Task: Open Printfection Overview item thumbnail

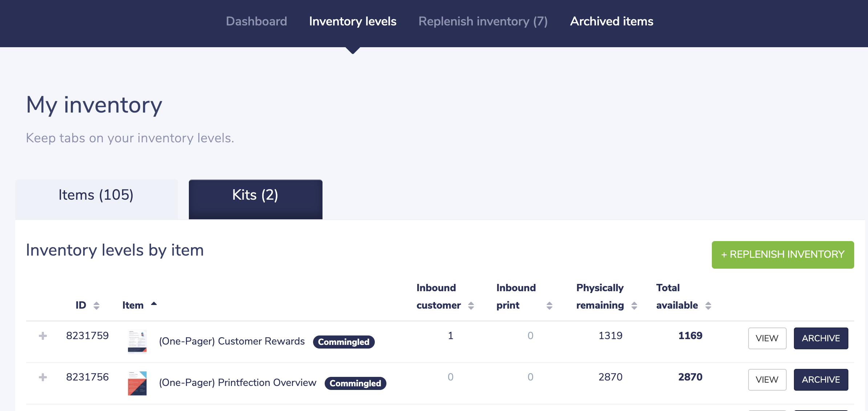Action: (x=137, y=383)
